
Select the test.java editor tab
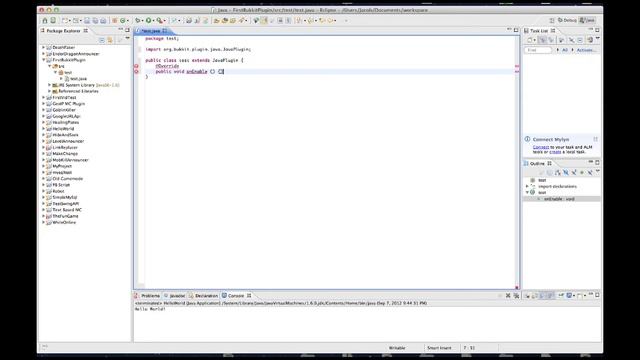coord(151,31)
